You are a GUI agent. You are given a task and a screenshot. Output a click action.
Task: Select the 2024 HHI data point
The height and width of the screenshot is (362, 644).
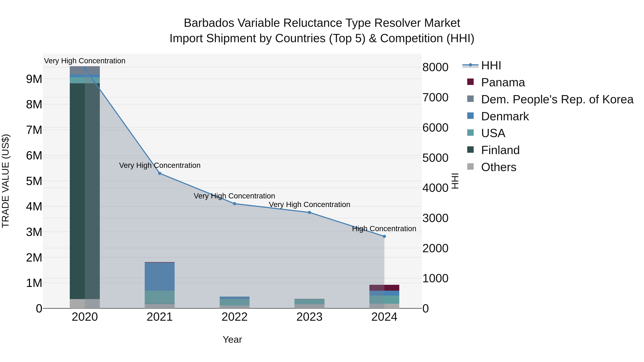click(x=384, y=236)
